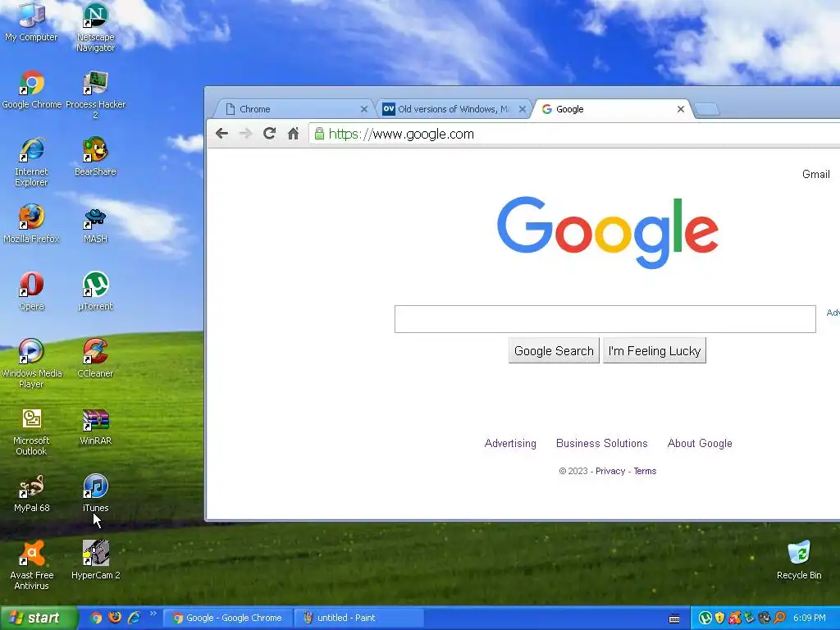
Task: Switch to the Chrome tab
Action: click(x=292, y=109)
